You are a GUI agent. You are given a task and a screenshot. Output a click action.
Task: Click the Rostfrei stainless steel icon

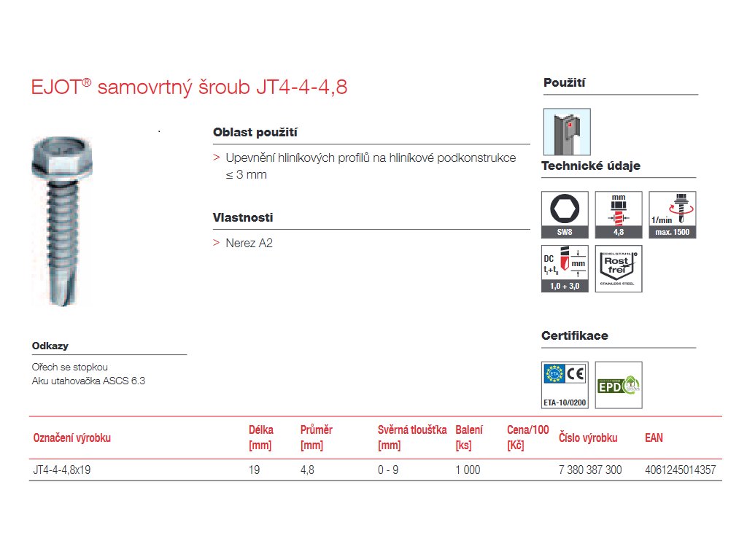[619, 268]
